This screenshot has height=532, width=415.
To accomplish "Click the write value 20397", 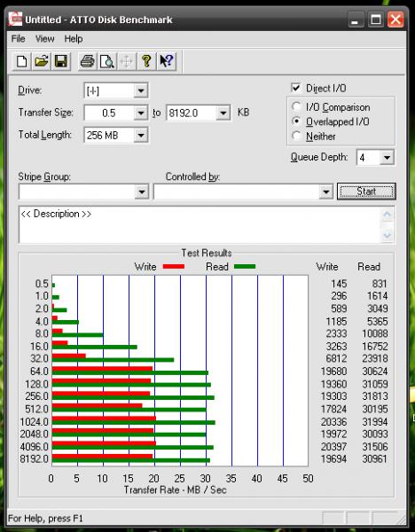I will click(333, 447).
